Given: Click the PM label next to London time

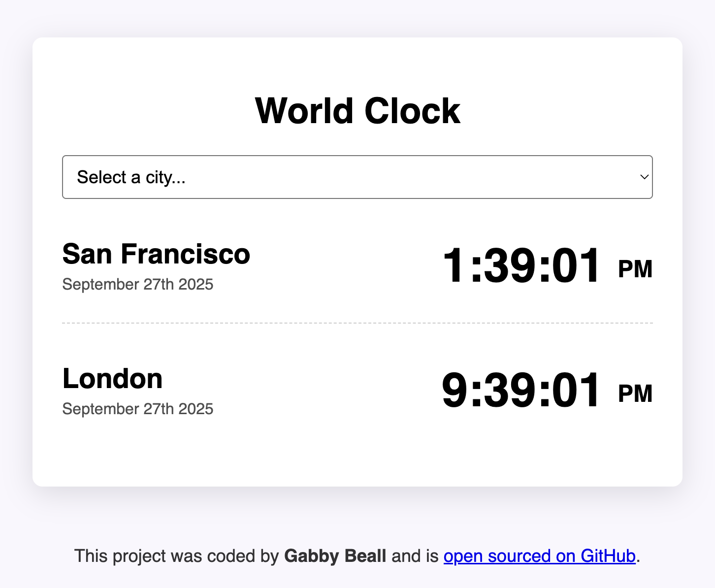Looking at the screenshot, I should 635,393.
